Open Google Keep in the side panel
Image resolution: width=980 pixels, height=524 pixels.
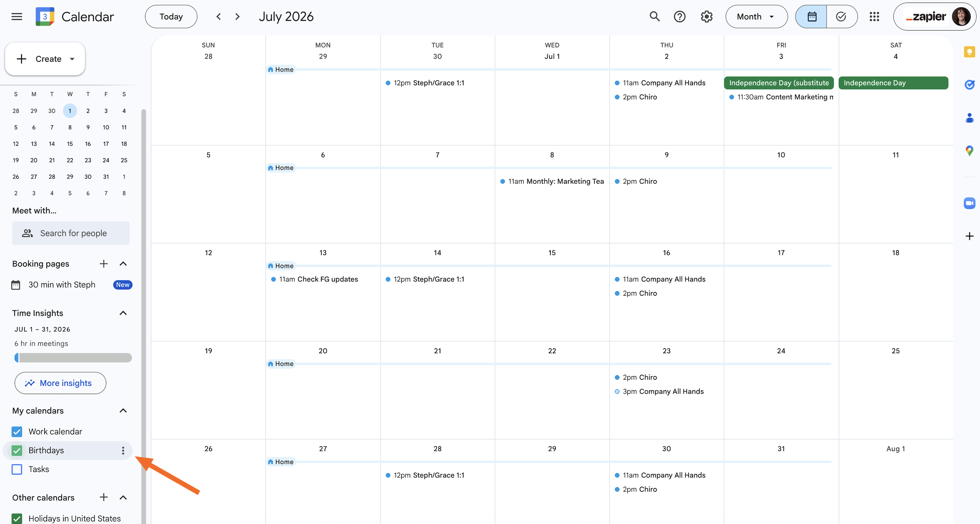(969, 52)
